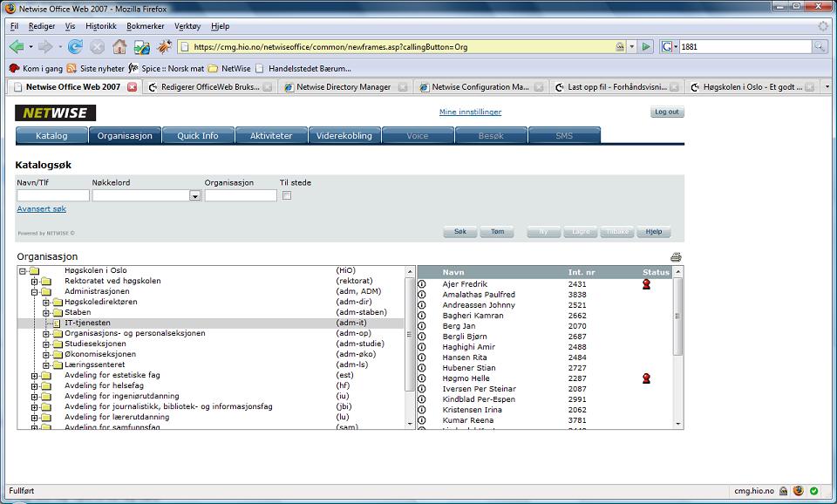
Task: Click the Firefox forward arrow button
Action: click(46, 47)
